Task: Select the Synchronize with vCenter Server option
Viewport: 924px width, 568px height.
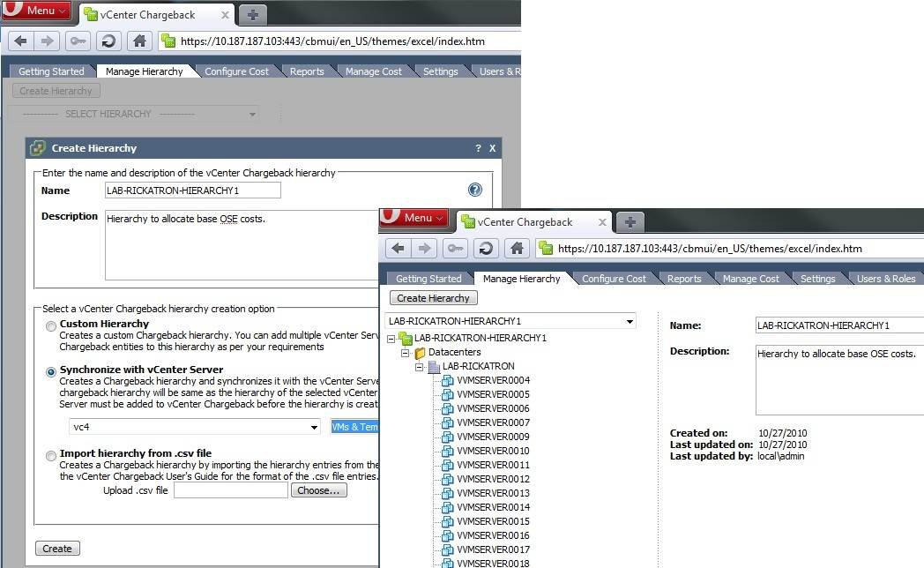Action: click(x=51, y=372)
